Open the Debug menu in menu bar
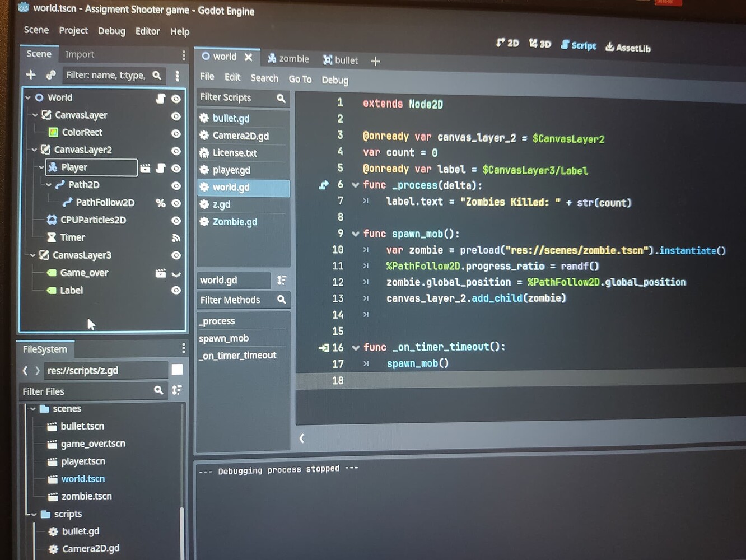This screenshot has width=746, height=560. (111, 31)
